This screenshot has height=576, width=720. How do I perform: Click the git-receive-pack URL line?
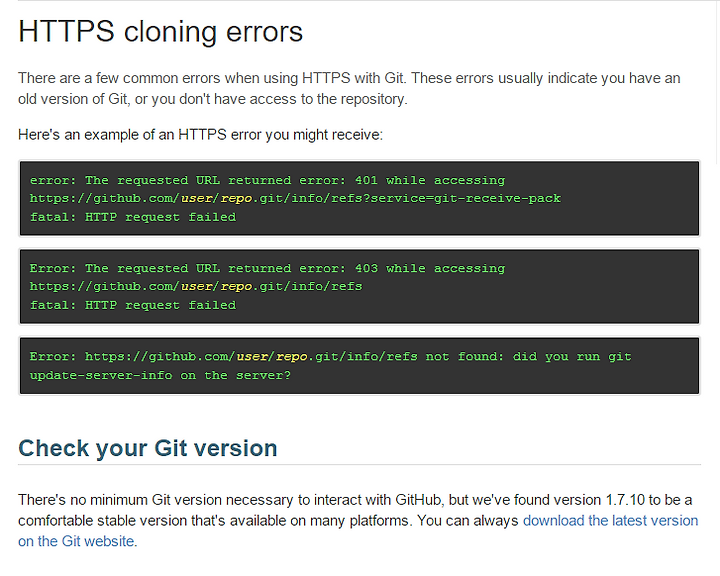coord(295,198)
